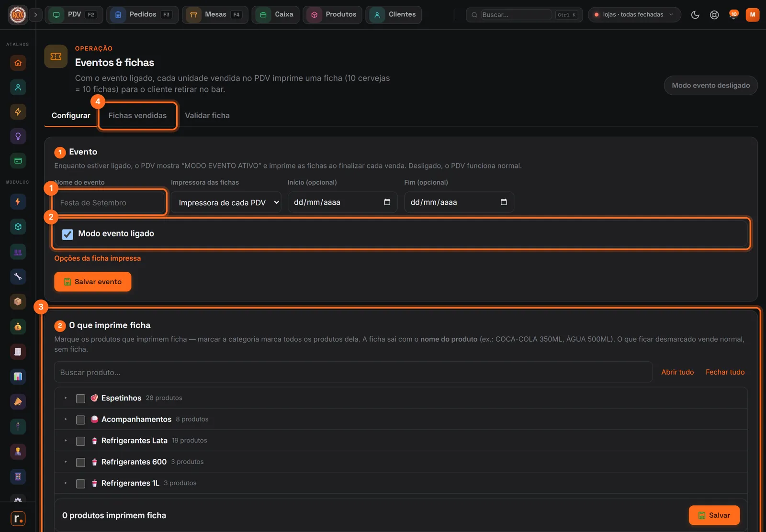Screen dimensions: 766x532
Task: Click the megaphone module icon
Action: [18, 401]
